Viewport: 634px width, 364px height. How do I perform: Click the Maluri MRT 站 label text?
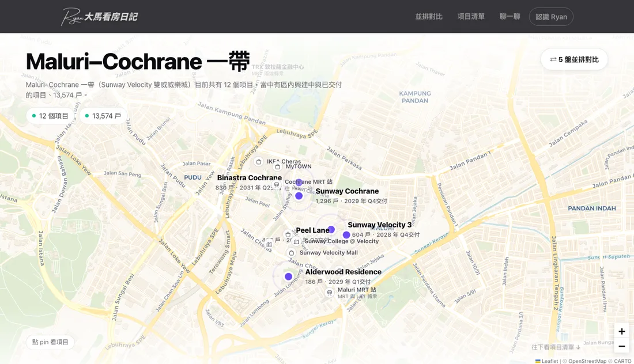coord(357,290)
